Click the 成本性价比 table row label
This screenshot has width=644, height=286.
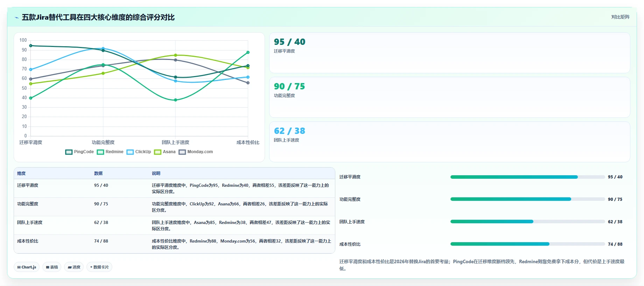point(28,241)
